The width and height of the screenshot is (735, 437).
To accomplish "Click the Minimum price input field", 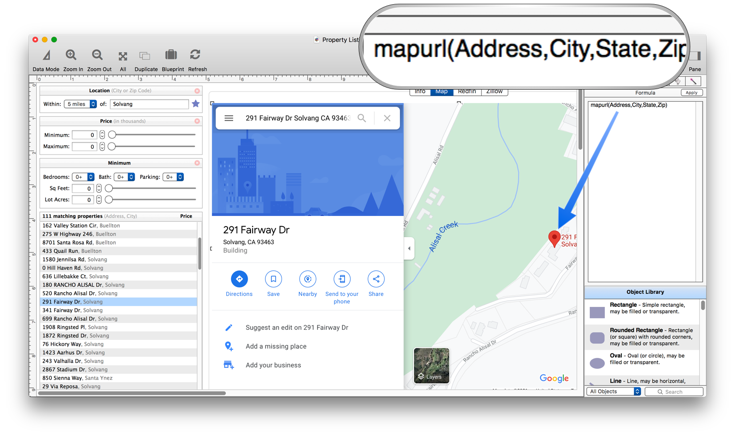I will [x=84, y=135].
